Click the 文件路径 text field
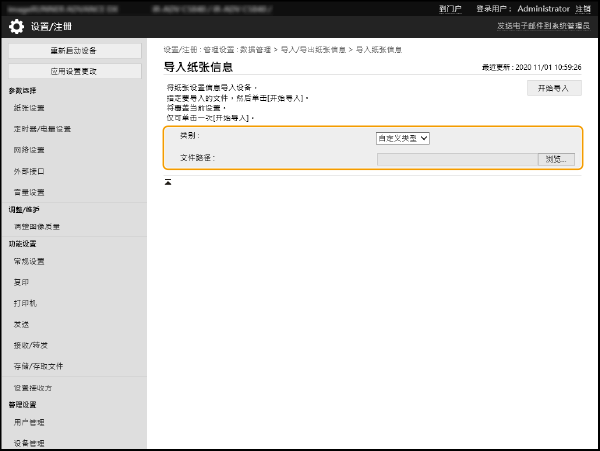The width and height of the screenshot is (600, 451). [x=457, y=159]
